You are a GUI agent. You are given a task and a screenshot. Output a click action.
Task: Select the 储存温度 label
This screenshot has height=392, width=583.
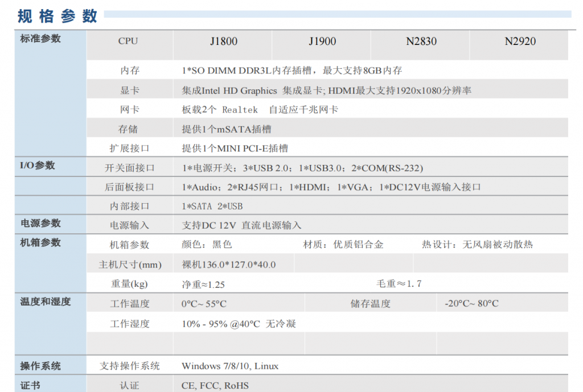(x=370, y=304)
